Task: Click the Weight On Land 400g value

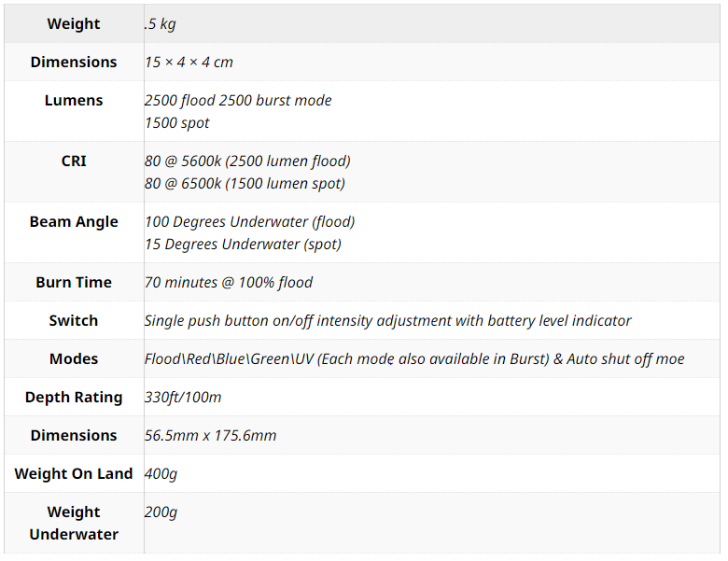Action: pyautogui.click(x=161, y=474)
